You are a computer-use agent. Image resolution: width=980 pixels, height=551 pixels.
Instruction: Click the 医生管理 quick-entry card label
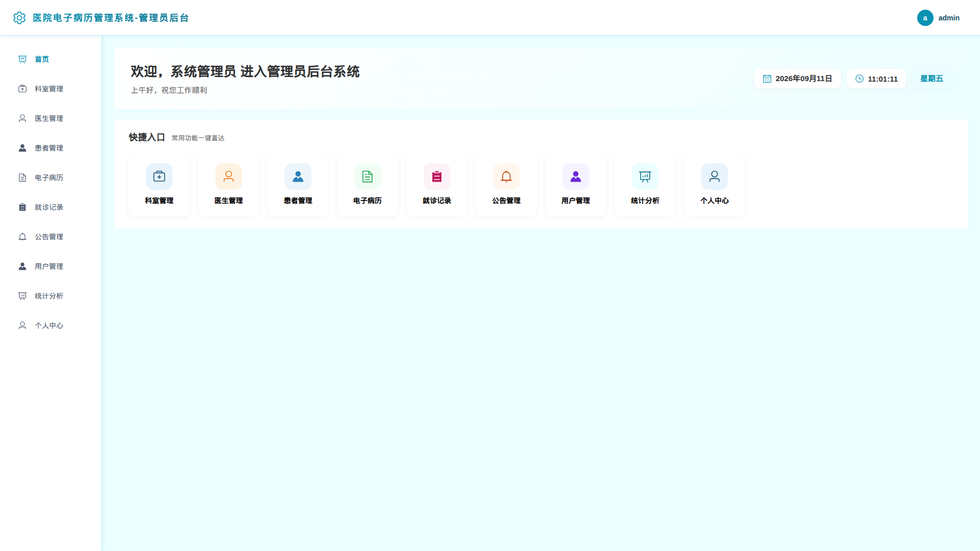click(229, 201)
